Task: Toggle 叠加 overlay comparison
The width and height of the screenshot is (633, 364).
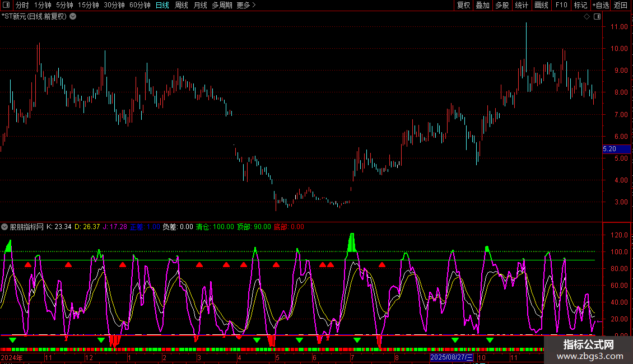Action: (x=482, y=5)
